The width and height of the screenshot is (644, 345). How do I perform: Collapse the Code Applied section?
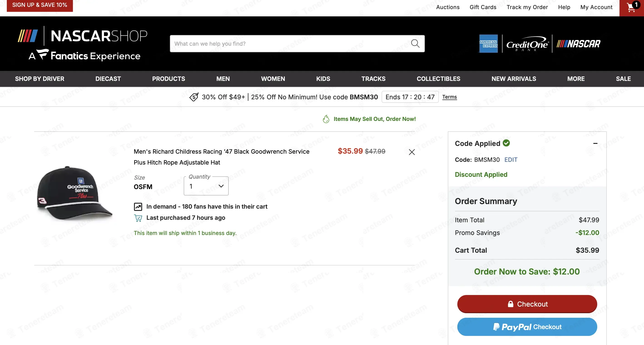point(595,143)
